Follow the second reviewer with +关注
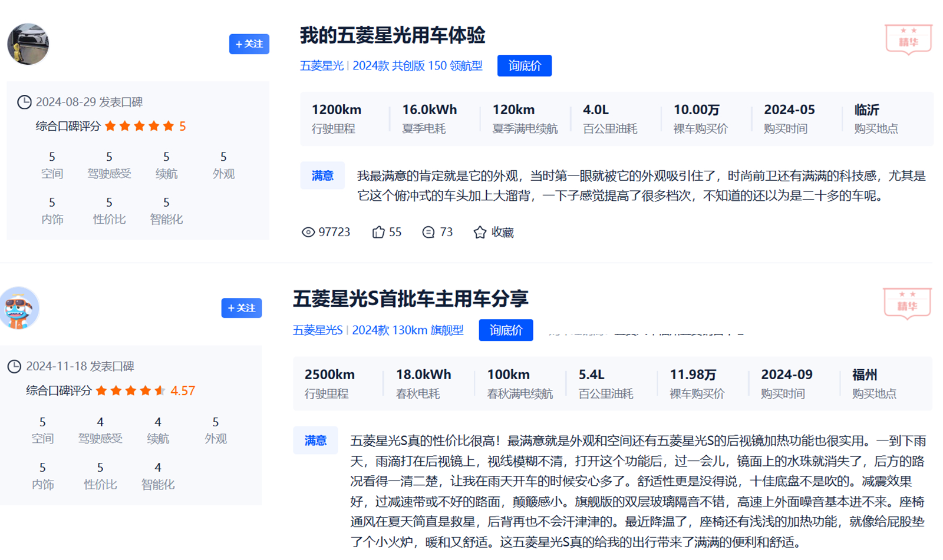 242,308
